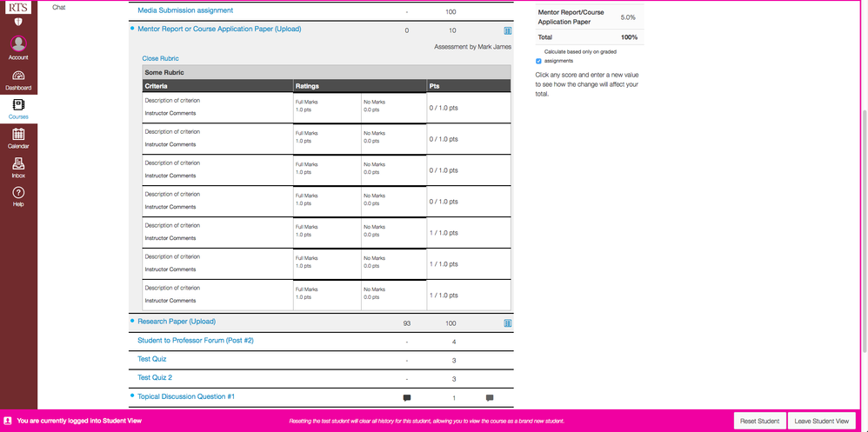Go to the Dashboard
The height and width of the screenshot is (432, 868).
tap(18, 79)
